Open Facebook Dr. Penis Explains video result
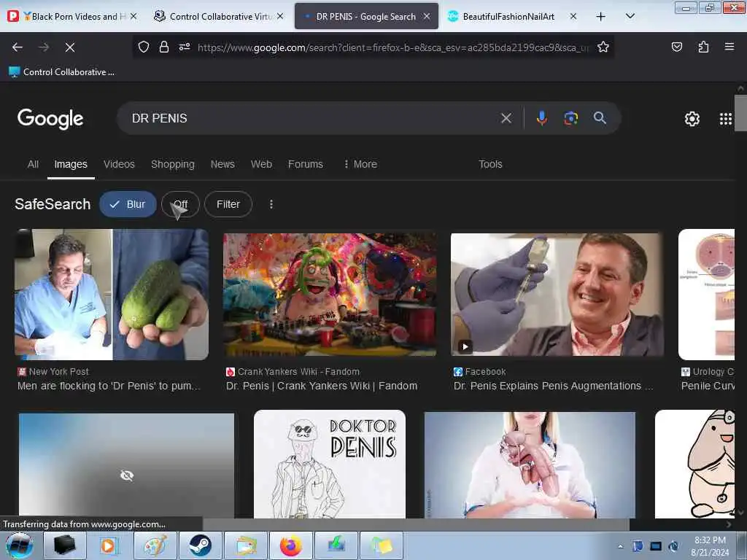This screenshot has height=560, width=747. pos(553,386)
